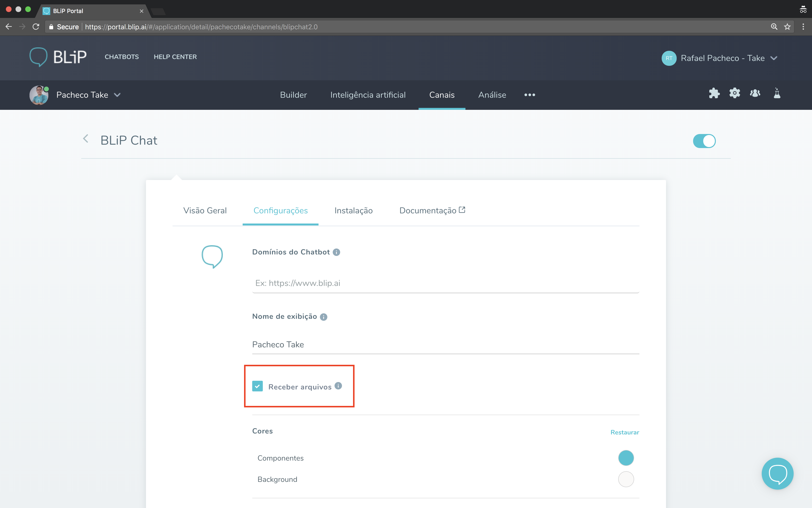This screenshot has width=812, height=508.
Task: Switch to the Instalação tab
Action: click(353, 211)
